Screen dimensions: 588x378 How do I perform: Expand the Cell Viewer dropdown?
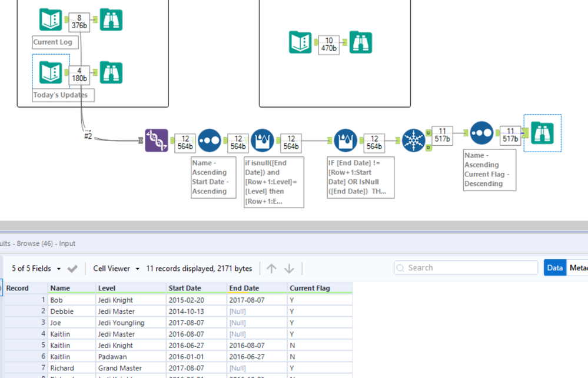116,269
